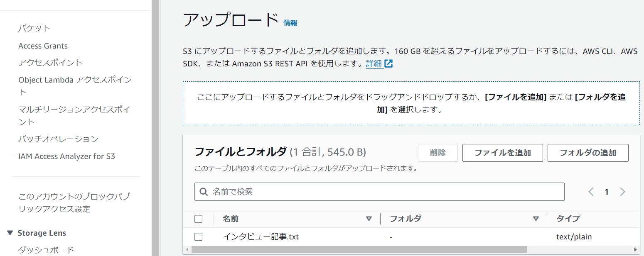Click the 名前 column header label
The height and width of the screenshot is (256, 644).
231,219
